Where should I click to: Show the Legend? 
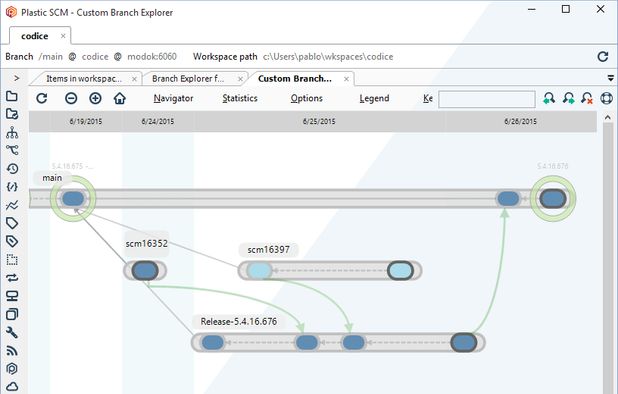(x=374, y=98)
